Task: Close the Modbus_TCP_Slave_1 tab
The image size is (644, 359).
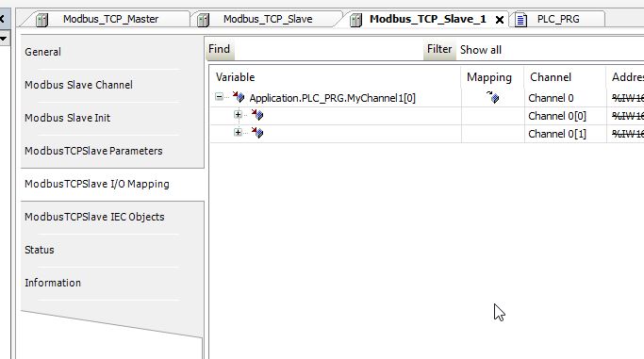Action: click(x=500, y=20)
